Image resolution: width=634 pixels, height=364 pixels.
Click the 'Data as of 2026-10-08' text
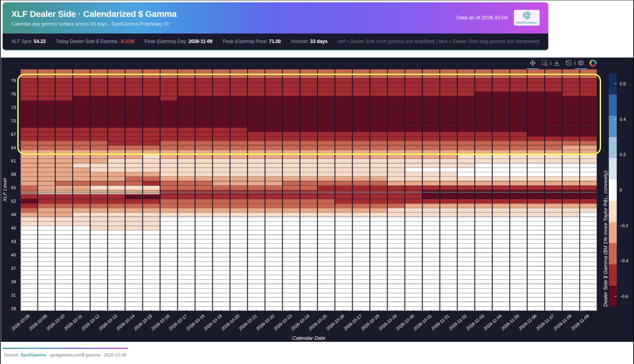[x=482, y=18]
